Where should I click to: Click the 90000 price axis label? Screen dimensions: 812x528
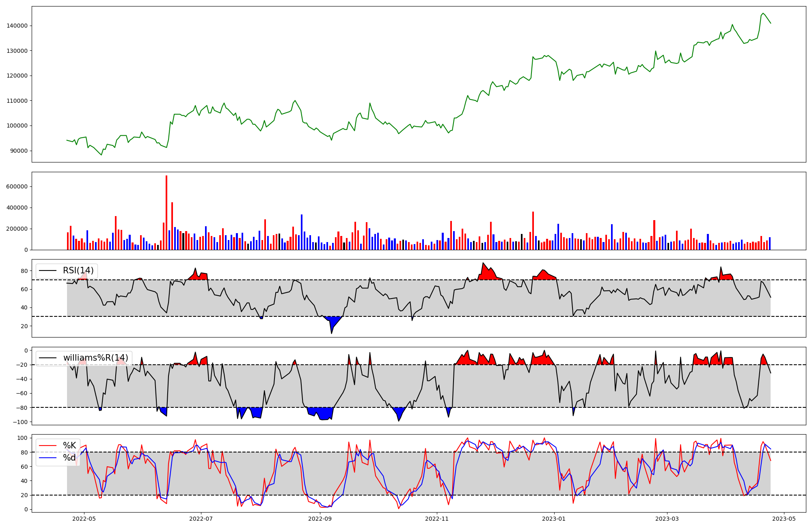[19, 151]
